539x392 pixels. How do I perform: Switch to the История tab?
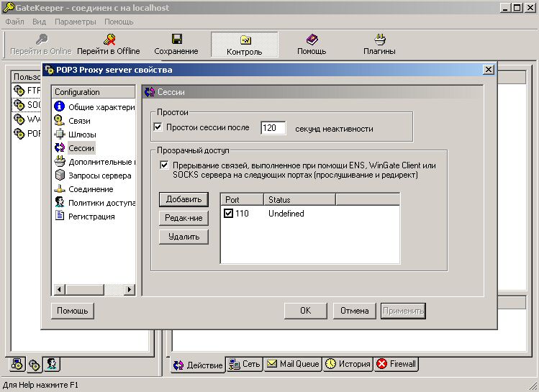point(348,364)
